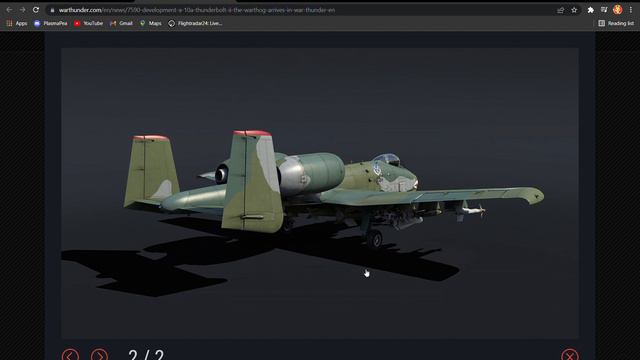Open the media control icon in toolbar

point(604,10)
